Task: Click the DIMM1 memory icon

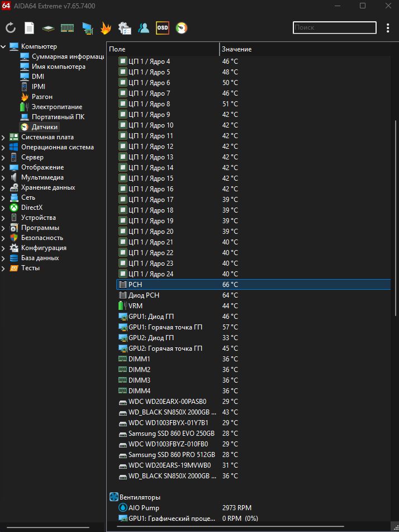Action: (123, 359)
